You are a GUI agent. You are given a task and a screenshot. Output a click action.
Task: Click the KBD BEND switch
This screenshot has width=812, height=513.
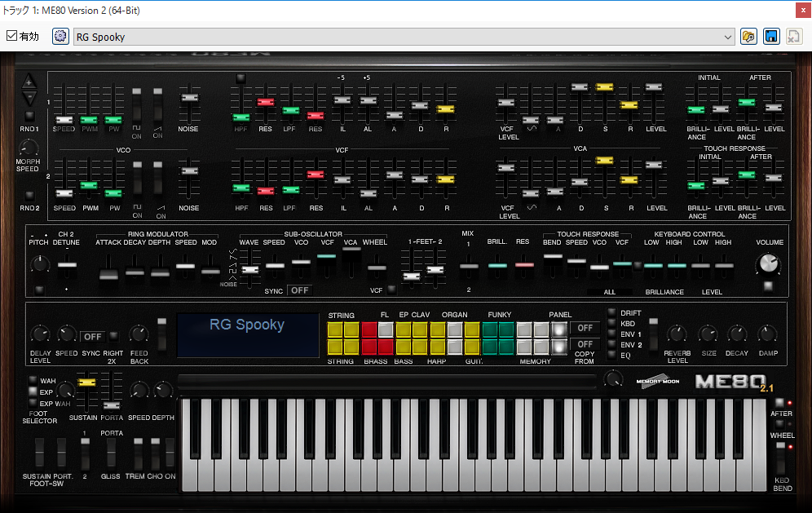[x=781, y=459]
